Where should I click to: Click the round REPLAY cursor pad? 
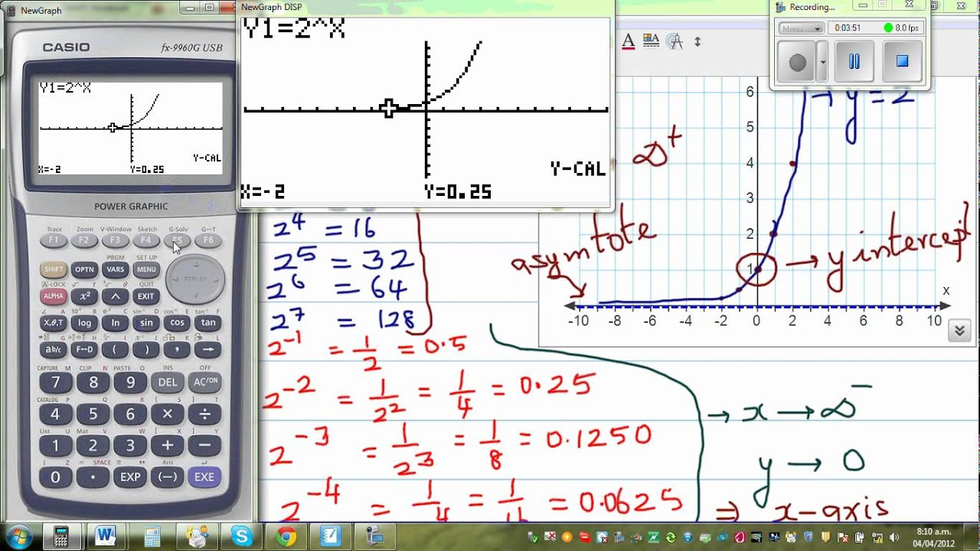tap(195, 279)
